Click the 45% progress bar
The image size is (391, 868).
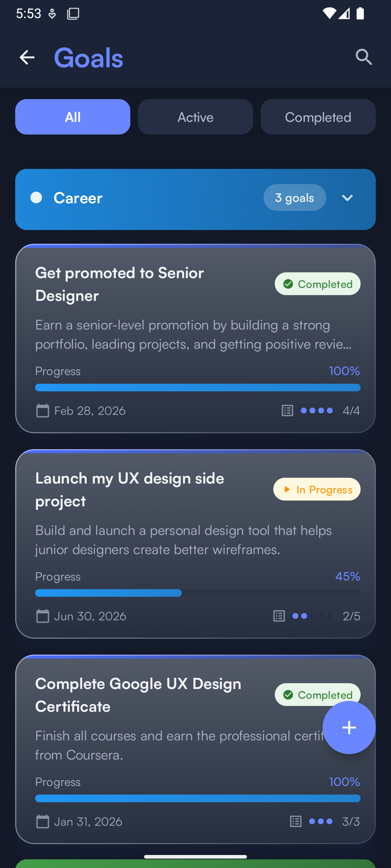[198, 593]
